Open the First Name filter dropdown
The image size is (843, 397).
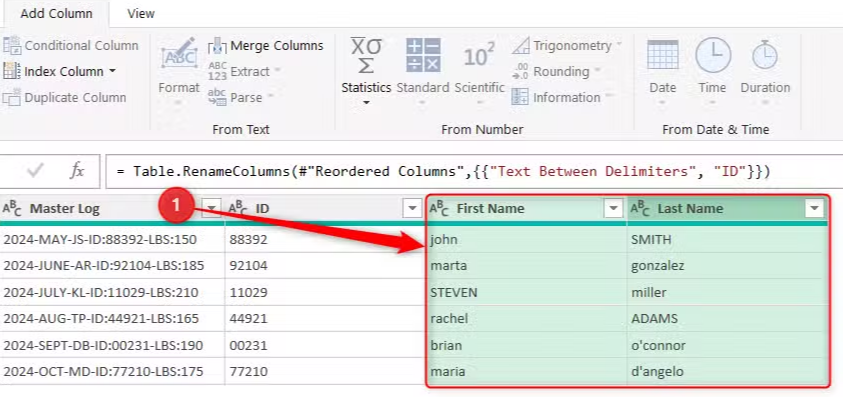point(613,209)
